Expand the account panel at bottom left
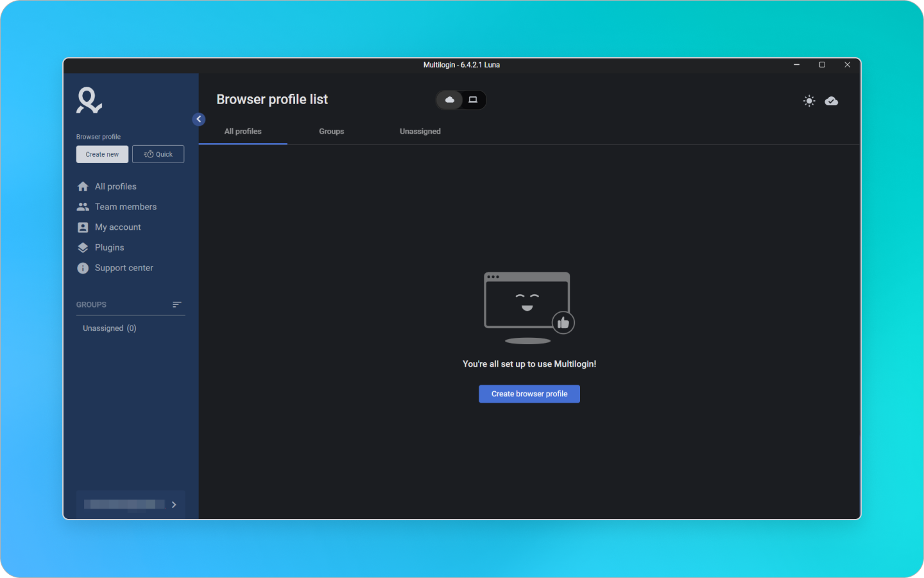 click(x=173, y=504)
